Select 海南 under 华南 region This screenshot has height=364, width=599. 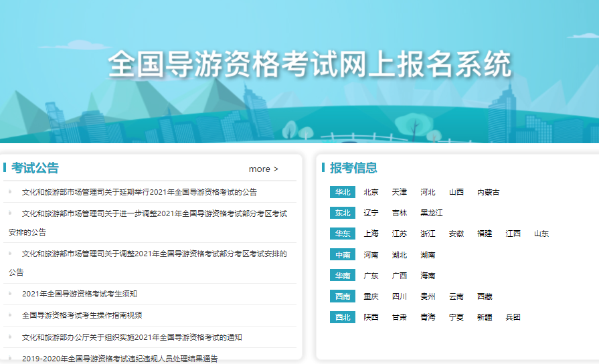click(428, 276)
